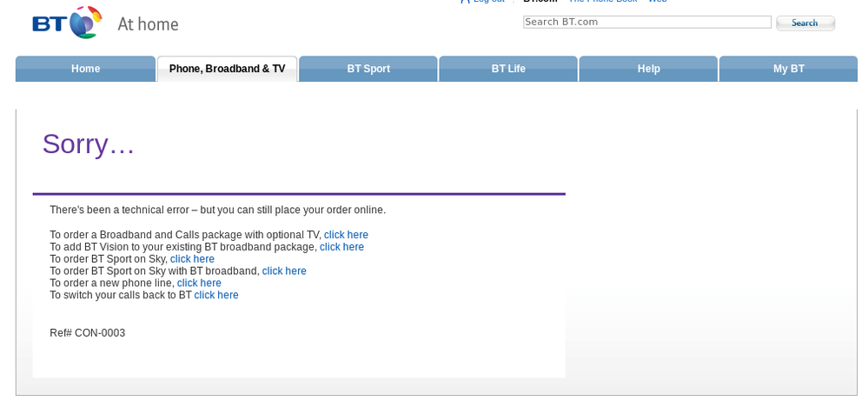This screenshot has height=401, width=868.
Task: Click here link for BT Sport on Sky
Action: [x=192, y=259]
